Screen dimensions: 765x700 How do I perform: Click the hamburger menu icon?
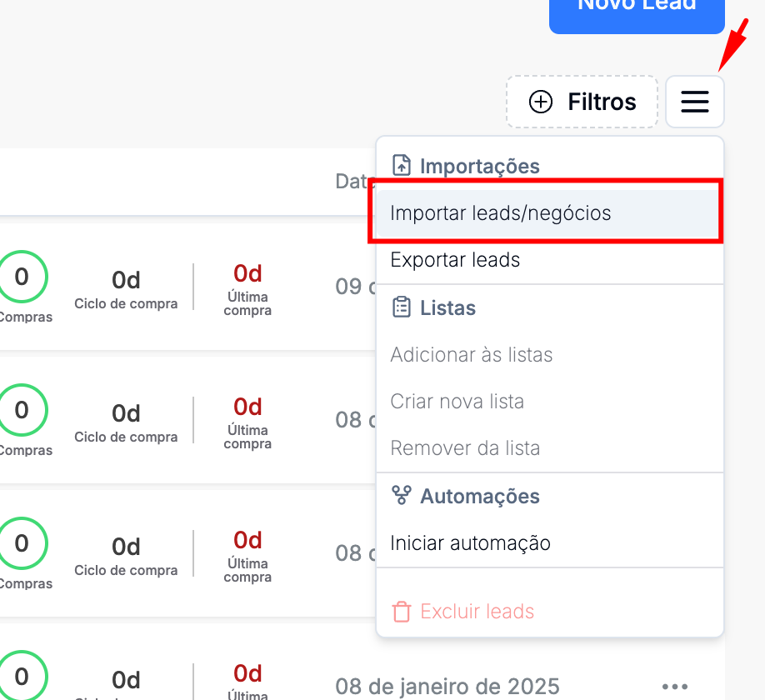click(694, 102)
